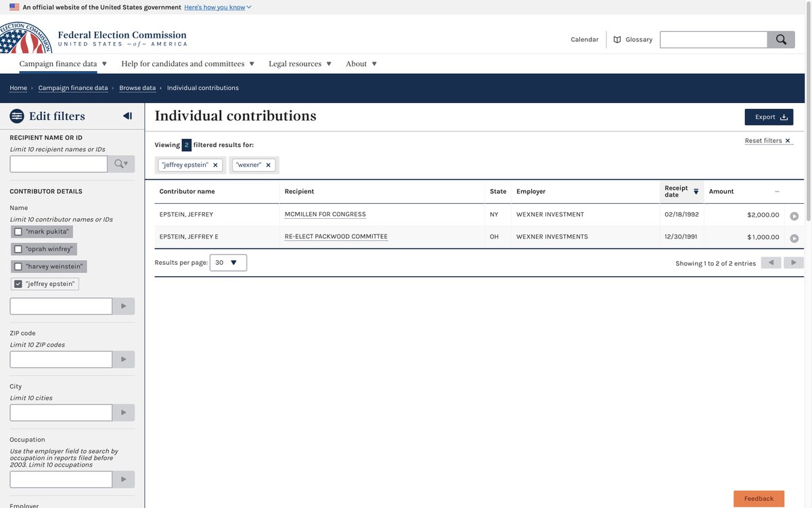Screen dimensions: 812x508
Task: Click the contributor name input field
Action: [61, 306]
